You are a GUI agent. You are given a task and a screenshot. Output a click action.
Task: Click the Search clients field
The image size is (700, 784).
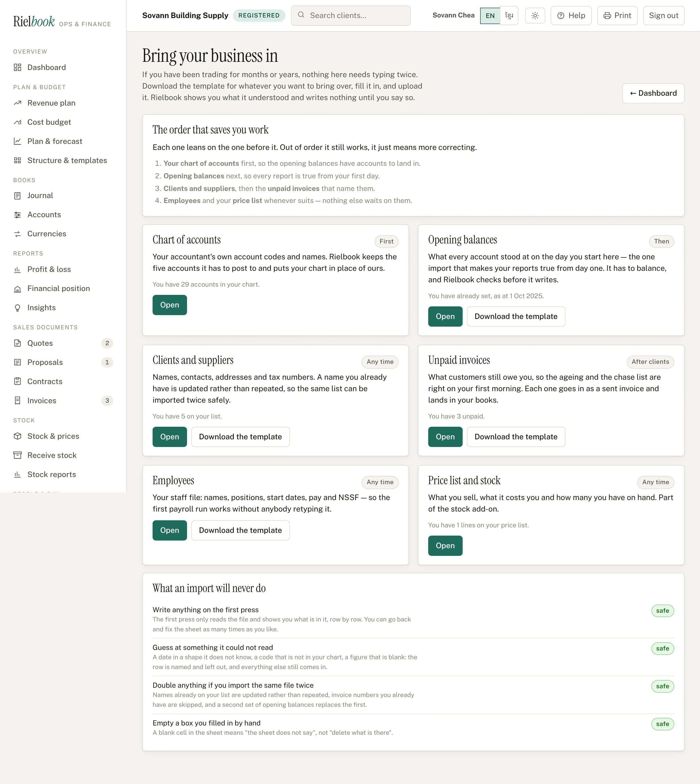(x=351, y=16)
